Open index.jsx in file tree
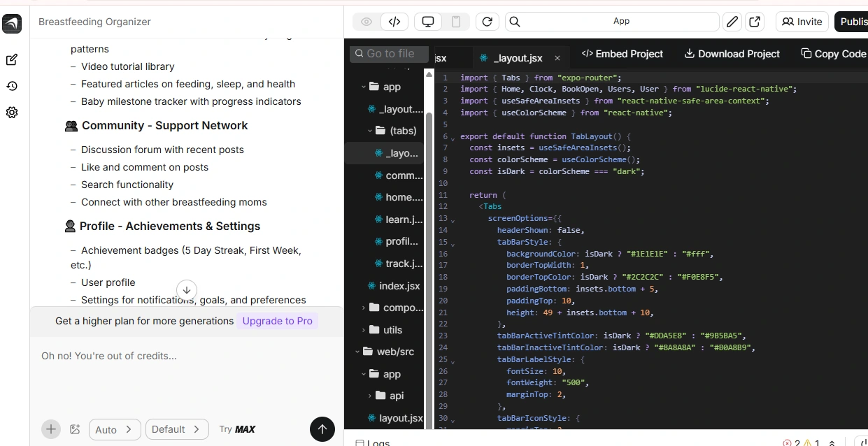Viewport: 868px width, 446px height. click(394, 286)
